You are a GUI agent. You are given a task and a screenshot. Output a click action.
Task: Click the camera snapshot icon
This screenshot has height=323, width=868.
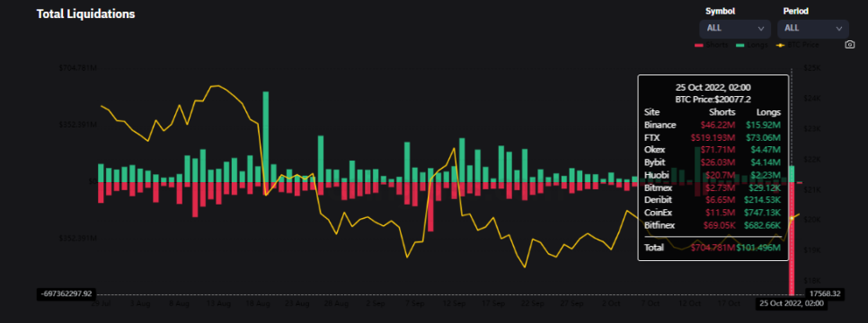tap(850, 45)
